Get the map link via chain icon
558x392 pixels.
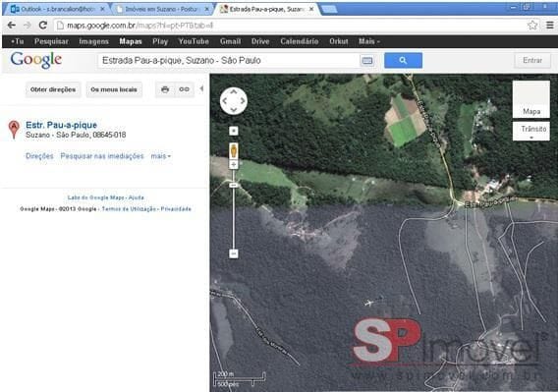[x=184, y=89]
